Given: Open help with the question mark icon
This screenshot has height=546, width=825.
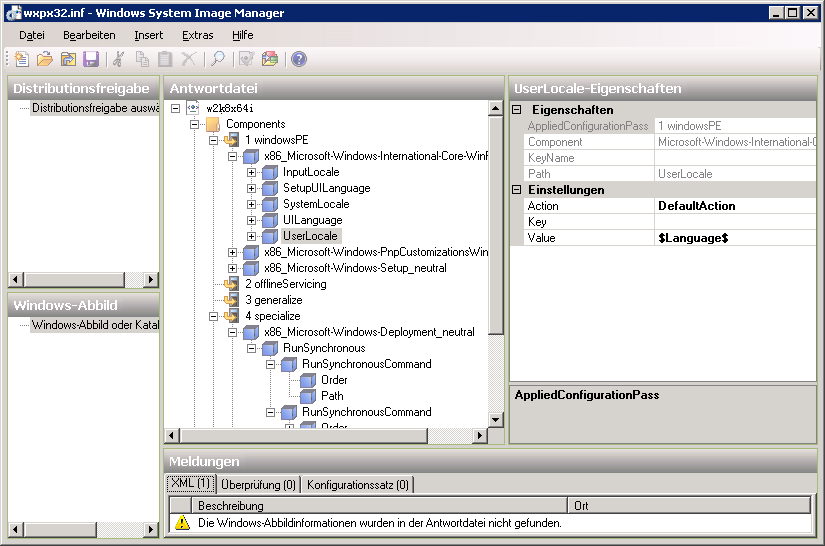Looking at the screenshot, I should click(x=299, y=60).
